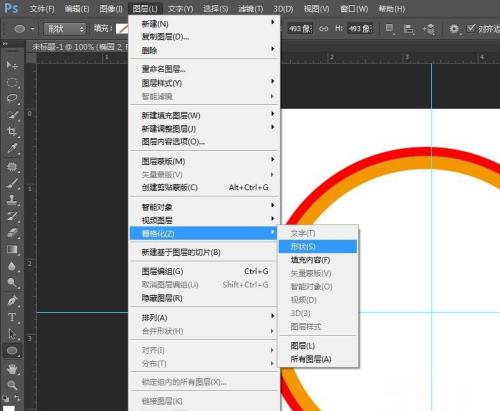Screen dimensions: 500x411
Task: Select the Crop tool
Action: [12, 131]
